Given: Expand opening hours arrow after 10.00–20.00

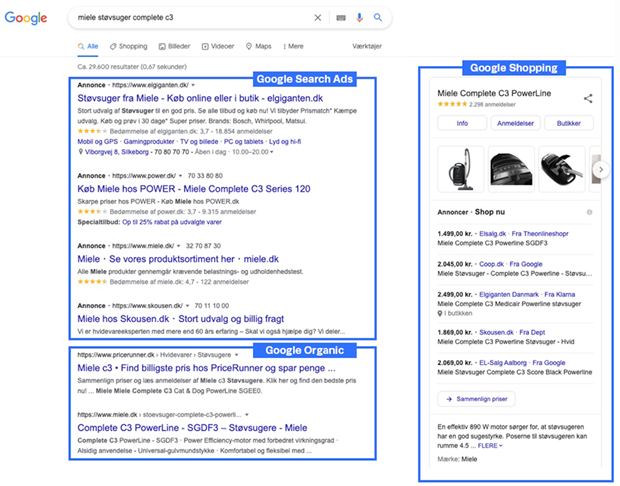Looking at the screenshot, I should (x=272, y=152).
